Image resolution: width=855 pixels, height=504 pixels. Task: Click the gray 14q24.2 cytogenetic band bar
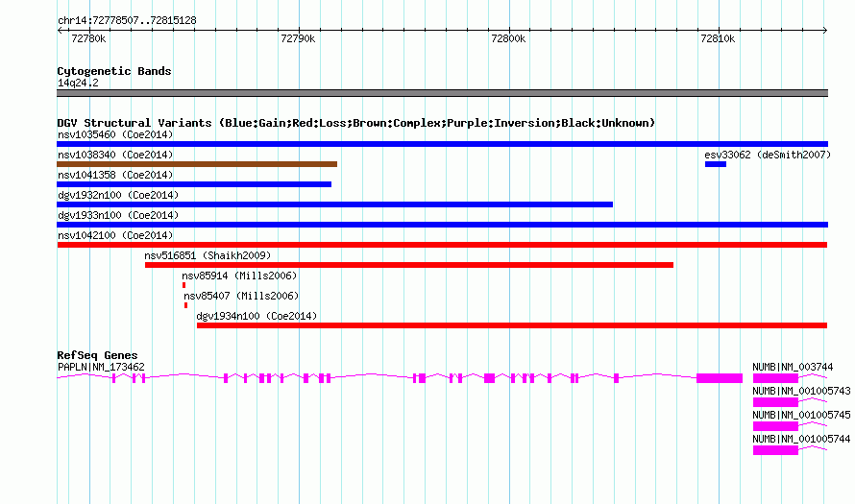(442, 93)
